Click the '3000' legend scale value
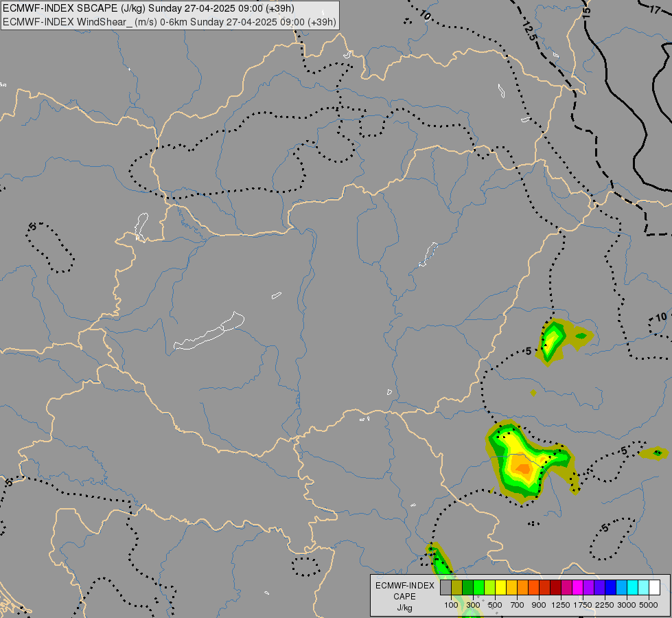 tap(627, 605)
